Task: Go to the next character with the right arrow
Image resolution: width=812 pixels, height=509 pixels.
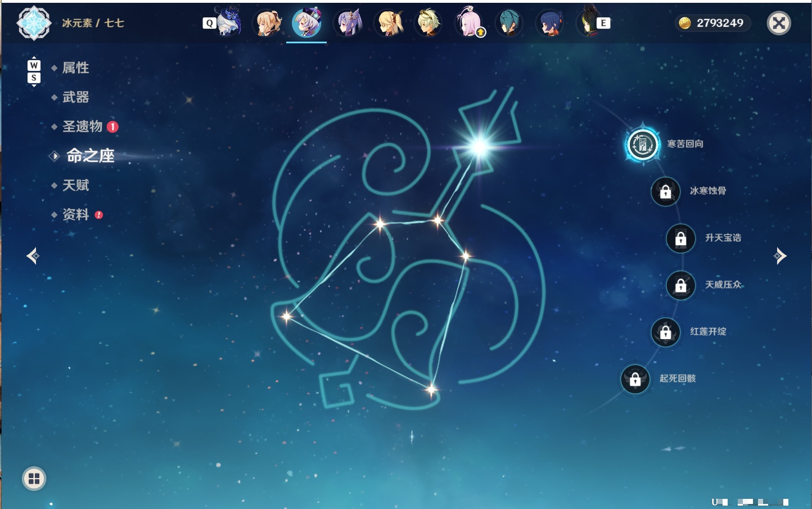Action: click(780, 256)
